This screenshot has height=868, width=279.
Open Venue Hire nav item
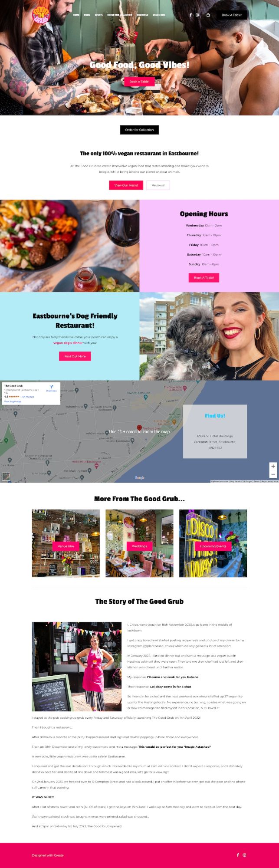point(159,15)
